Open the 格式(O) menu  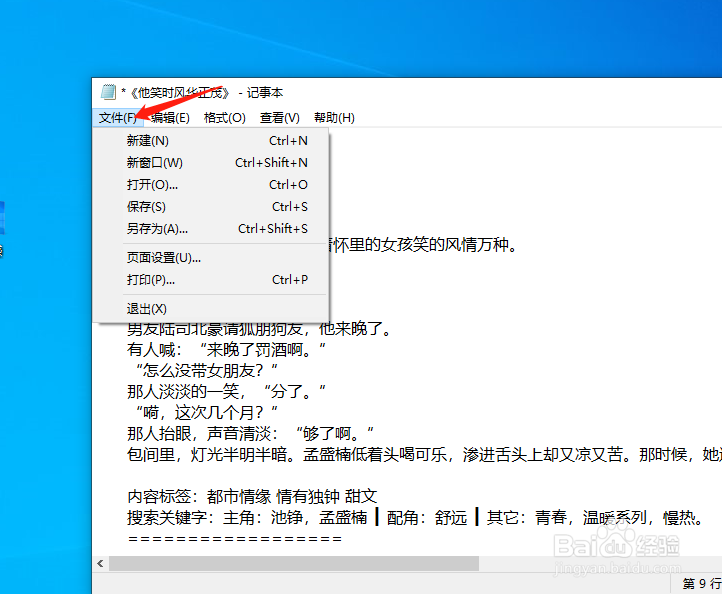(225, 118)
